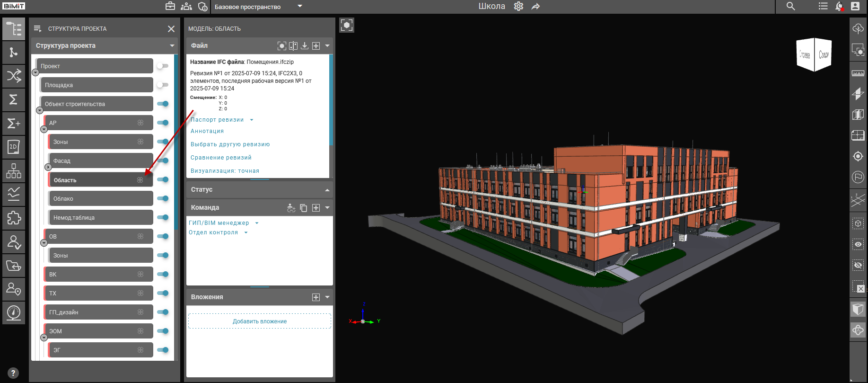
Task: Open the notifications bell icon
Action: pos(839,7)
